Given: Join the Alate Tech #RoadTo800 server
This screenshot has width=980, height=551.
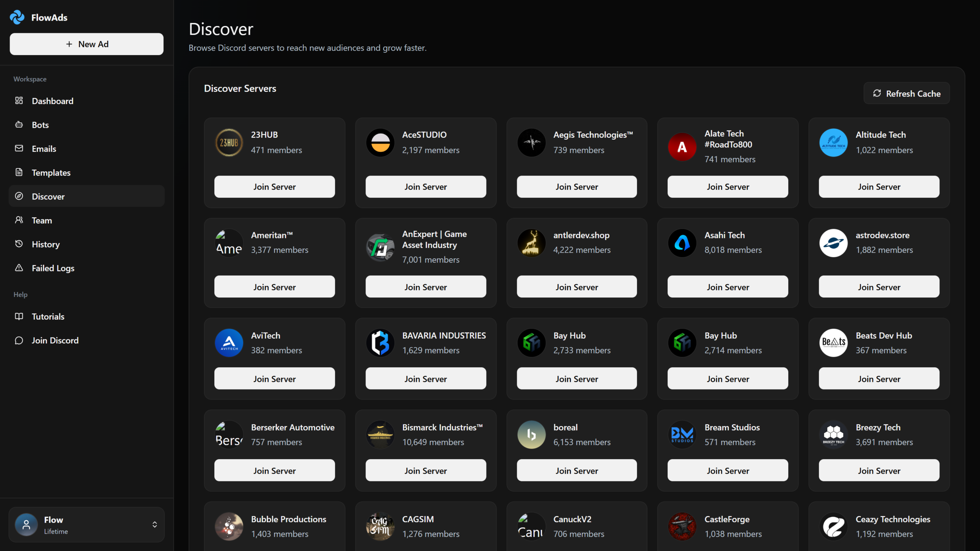Looking at the screenshot, I should pos(728,187).
